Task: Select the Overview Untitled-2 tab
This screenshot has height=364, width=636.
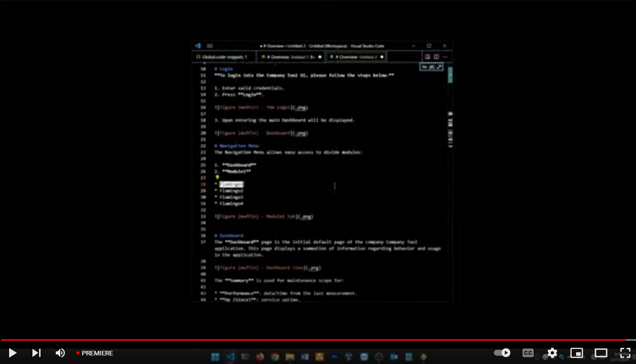Action: [x=356, y=57]
